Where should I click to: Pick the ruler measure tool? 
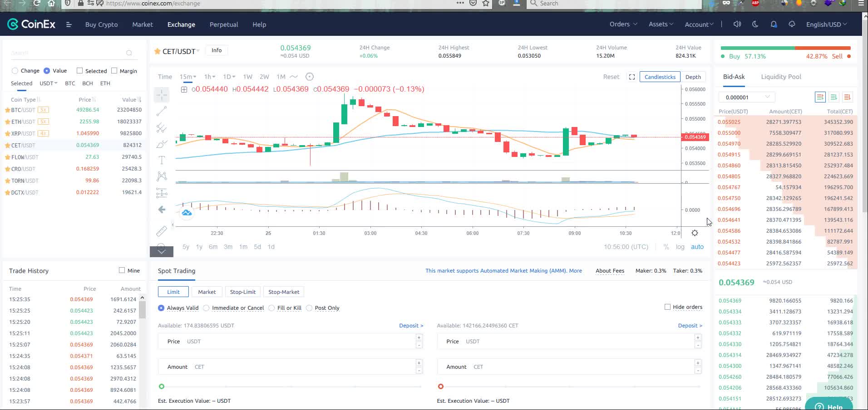coord(162,231)
